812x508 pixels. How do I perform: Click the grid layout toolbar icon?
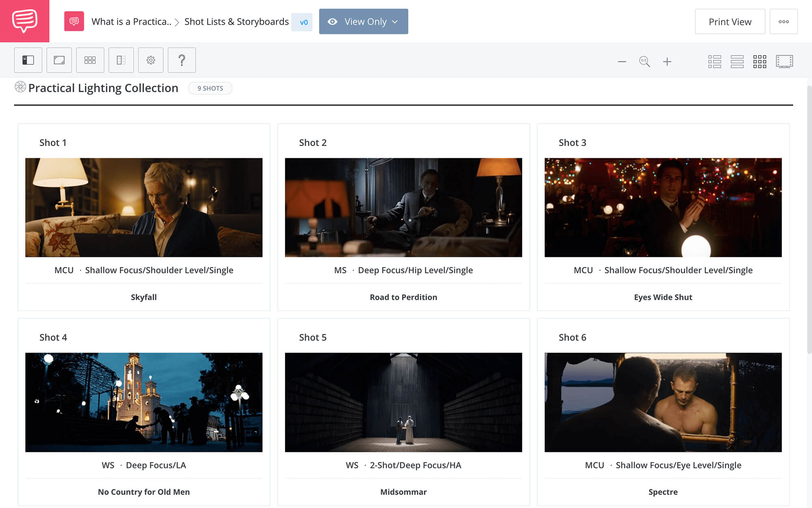(90, 60)
